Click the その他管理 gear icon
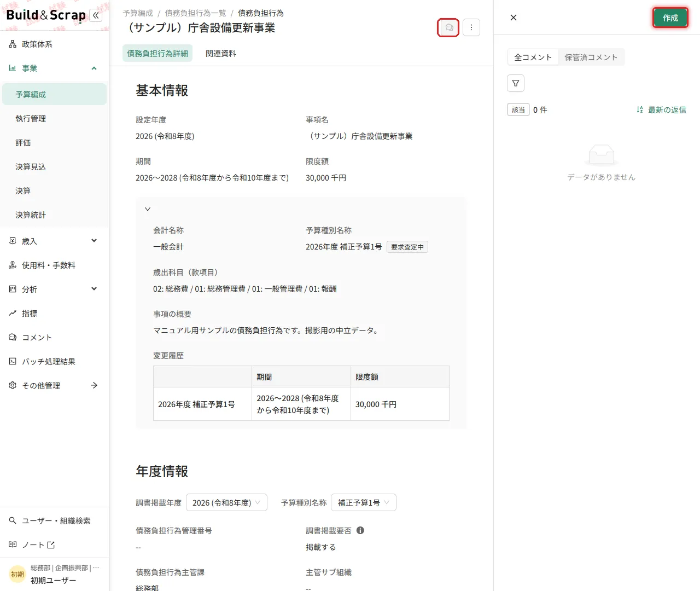The image size is (700, 591). 13,385
